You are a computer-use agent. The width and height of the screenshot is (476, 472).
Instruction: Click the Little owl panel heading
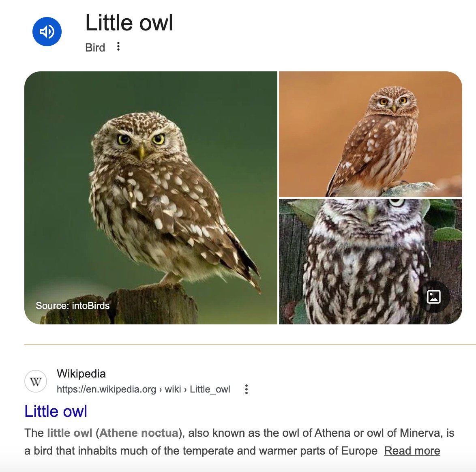[x=129, y=23]
